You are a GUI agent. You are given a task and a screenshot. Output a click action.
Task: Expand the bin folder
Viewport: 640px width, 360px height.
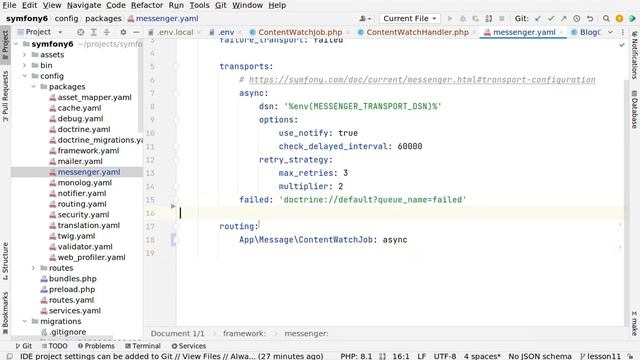(x=24, y=65)
